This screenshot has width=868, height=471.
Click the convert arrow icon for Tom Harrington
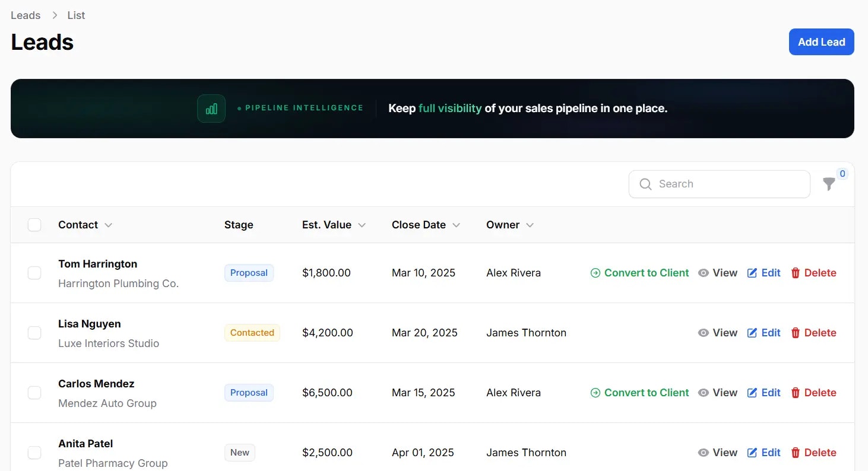pos(594,273)
